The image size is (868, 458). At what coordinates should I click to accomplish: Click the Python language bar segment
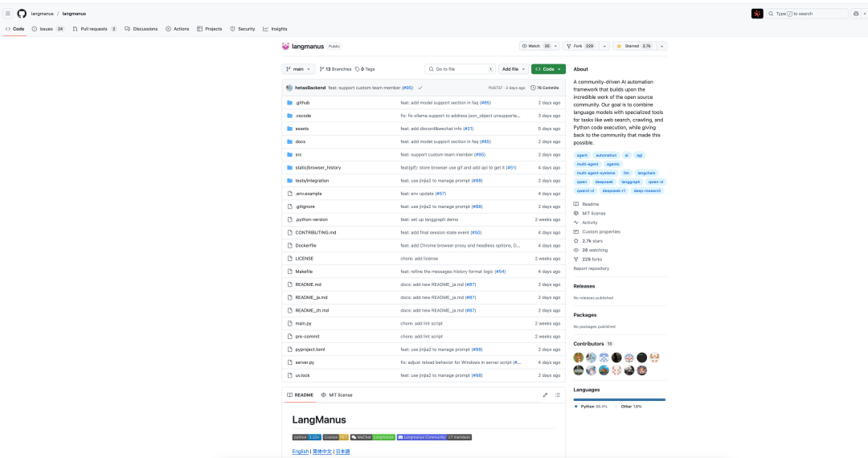point(618,400)
